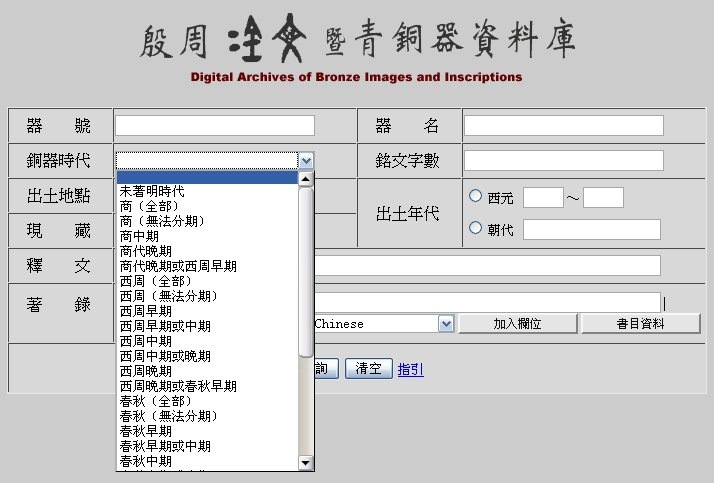Select the 朝代 radio button
The image size is (714, 483).
click(475, 228)
